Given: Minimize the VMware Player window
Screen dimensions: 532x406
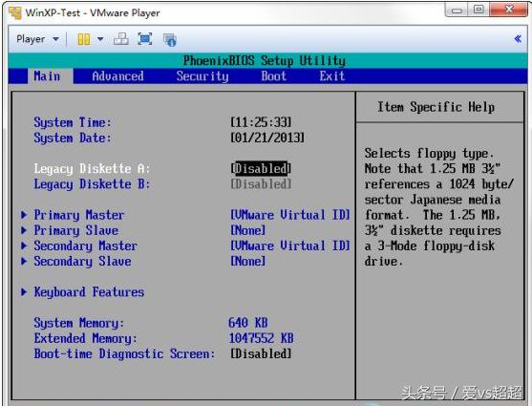Looking at the screenshot, I should point(457,10).
